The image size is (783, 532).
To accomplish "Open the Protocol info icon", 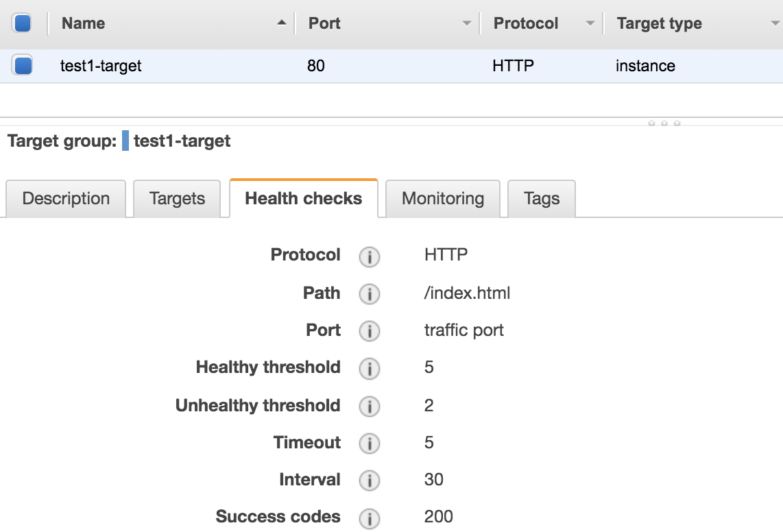I will (370, 257).
